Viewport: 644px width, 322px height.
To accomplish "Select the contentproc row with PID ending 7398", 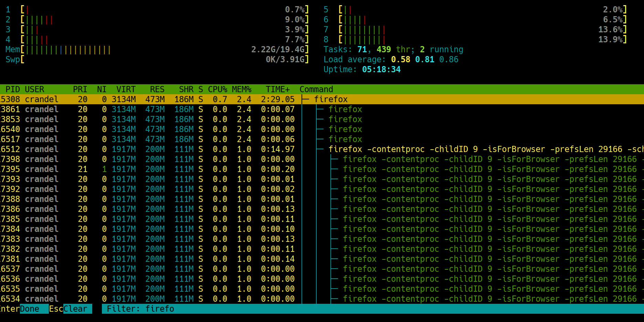I will coord(322,159).
